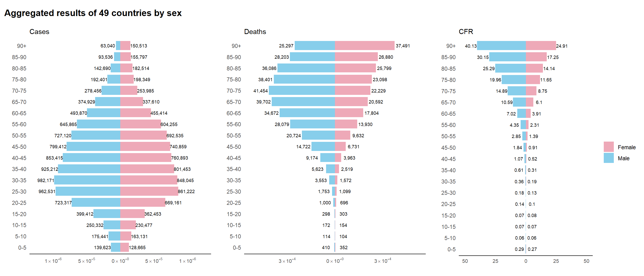Click the Female legend text label
Viewport: 644px width, 276px height.
[x=626, y=147]
